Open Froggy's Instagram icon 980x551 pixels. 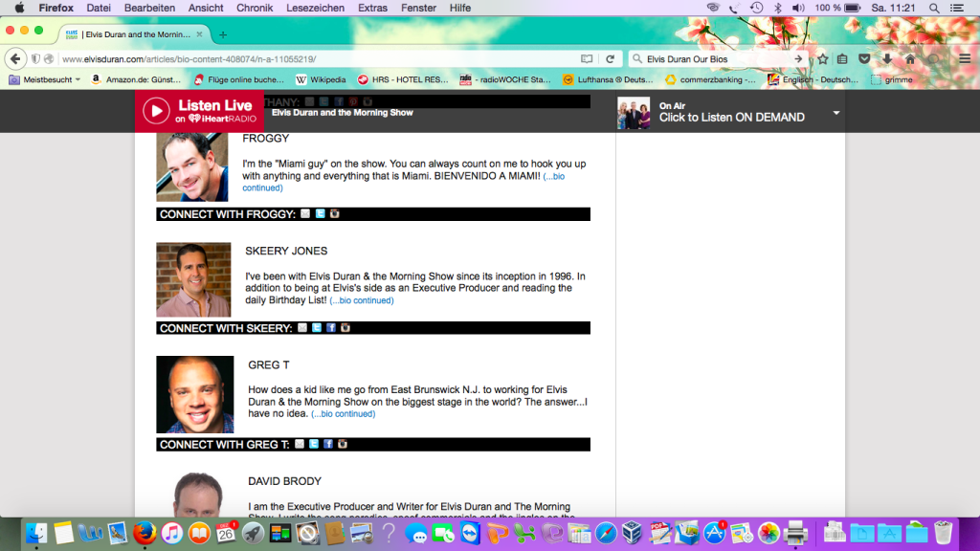pos(335,213)
